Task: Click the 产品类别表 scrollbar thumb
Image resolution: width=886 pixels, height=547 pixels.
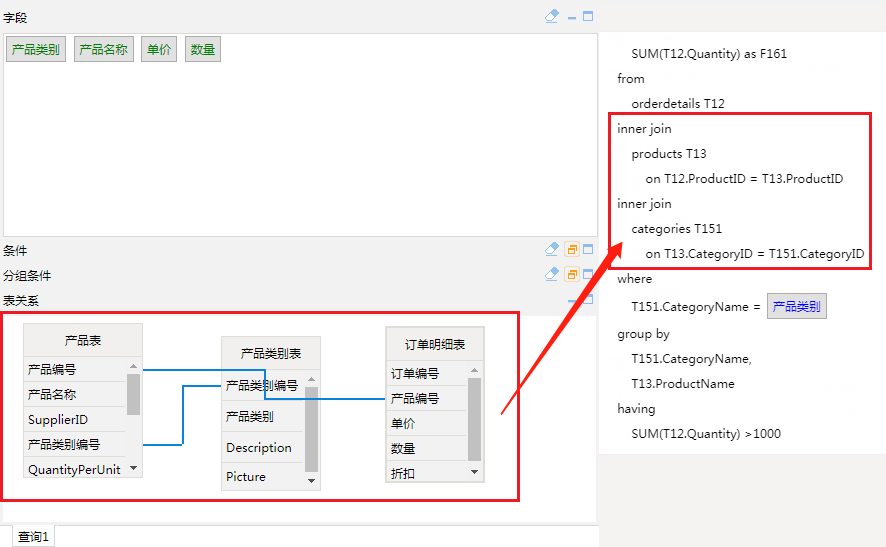Action: [x=311, y=429]
